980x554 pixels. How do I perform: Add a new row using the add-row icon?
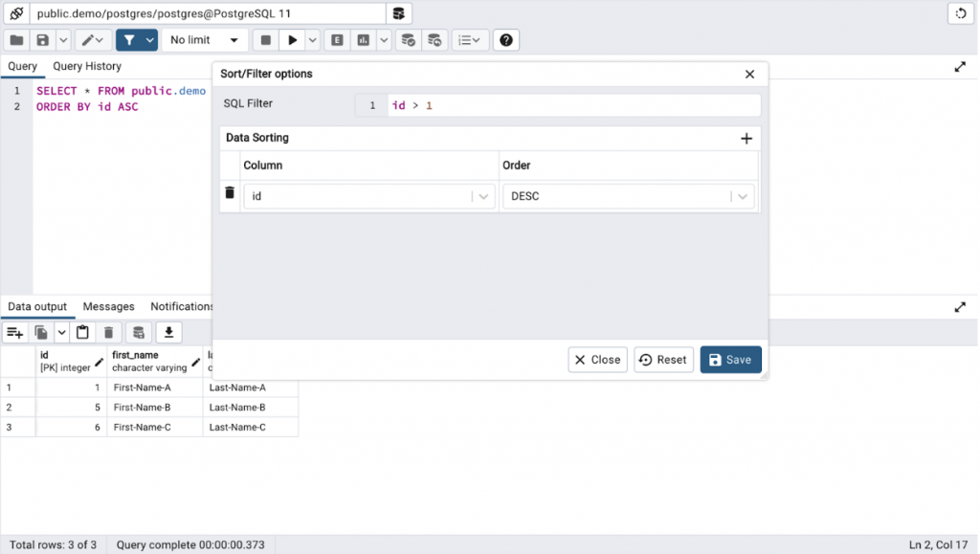click(x=13, y=332)
